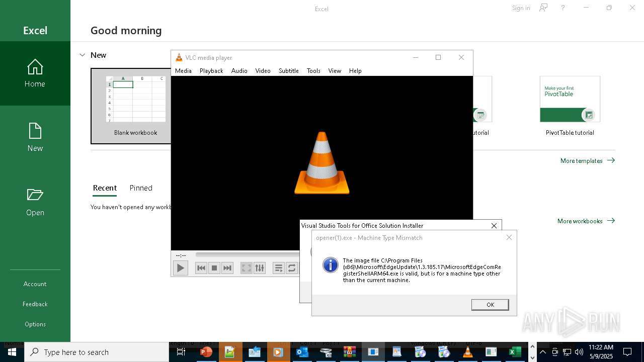Click the VLC cone icon in title bar
The image size is (644, 362).
[x=179, y=58]
